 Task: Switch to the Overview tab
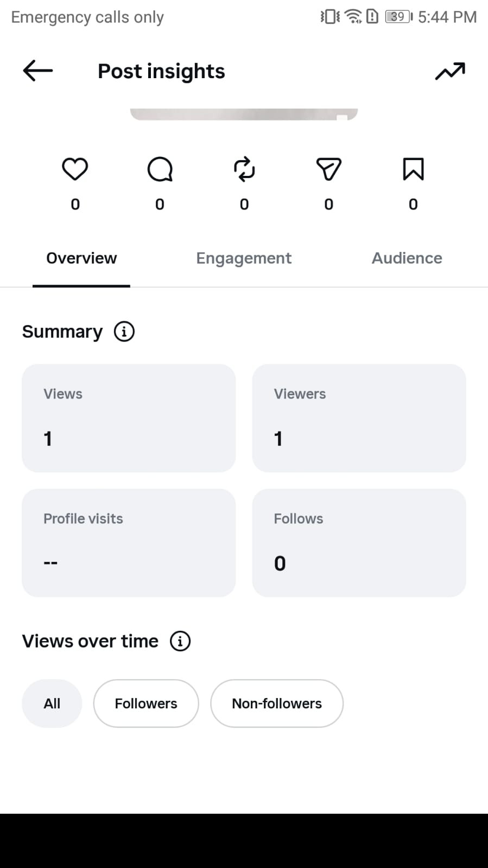(x=81, y=258)
